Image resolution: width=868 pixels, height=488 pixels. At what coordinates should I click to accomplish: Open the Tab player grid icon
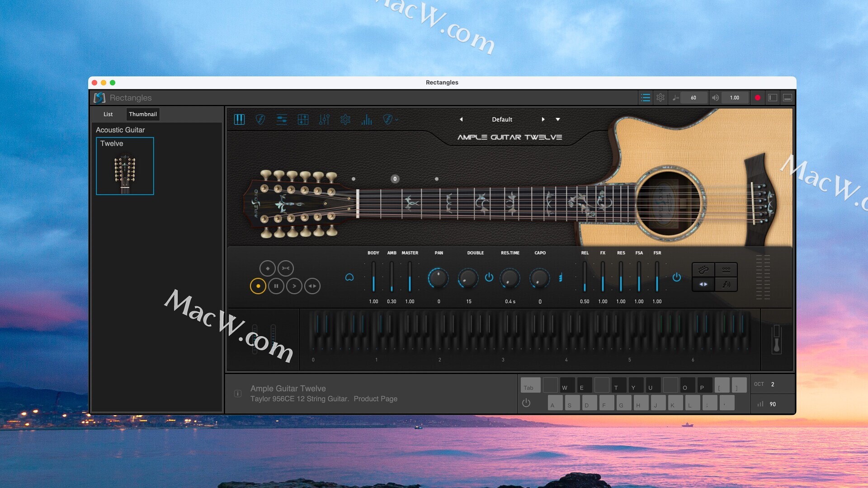(303, 119)
